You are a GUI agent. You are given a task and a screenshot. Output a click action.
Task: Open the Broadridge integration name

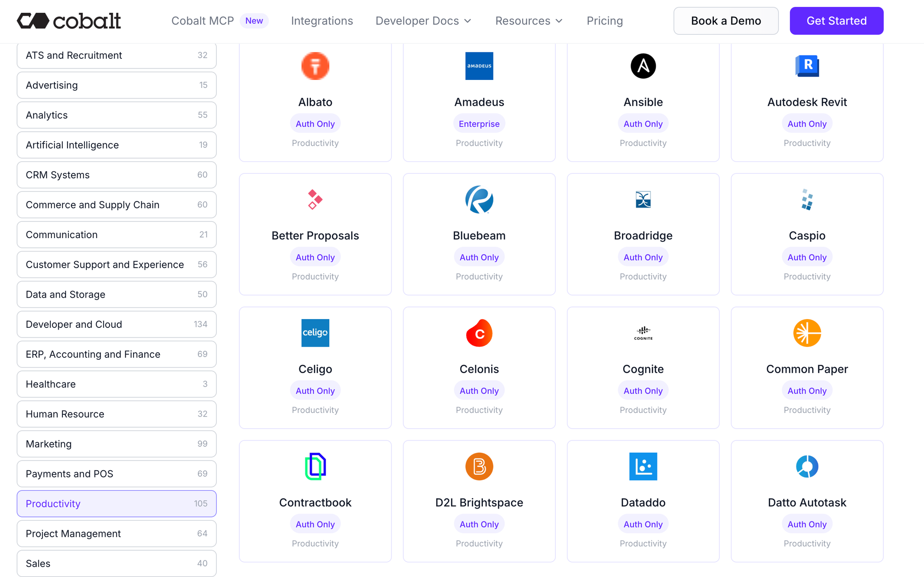click(x=643, y=236)
